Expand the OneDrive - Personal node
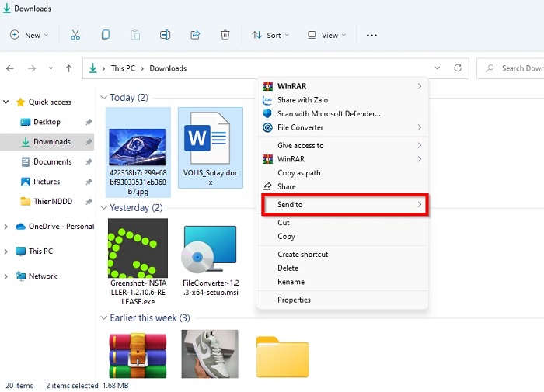 click(x=6, y=227)
